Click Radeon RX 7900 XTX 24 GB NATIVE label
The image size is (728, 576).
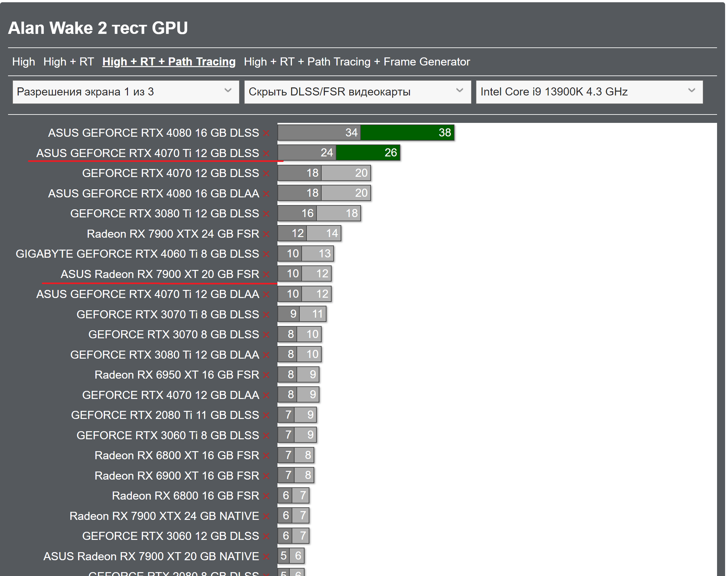(164, 516)
